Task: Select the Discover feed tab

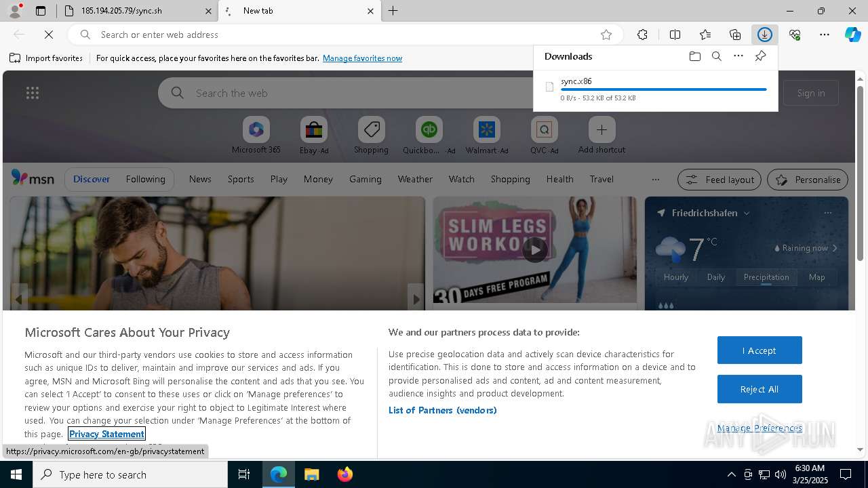Action: (x=92, y=179)
